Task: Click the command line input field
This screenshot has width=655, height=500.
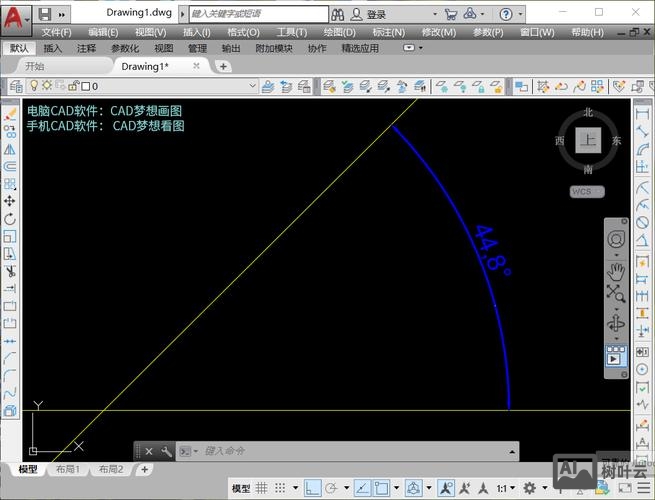Action: 350,451
